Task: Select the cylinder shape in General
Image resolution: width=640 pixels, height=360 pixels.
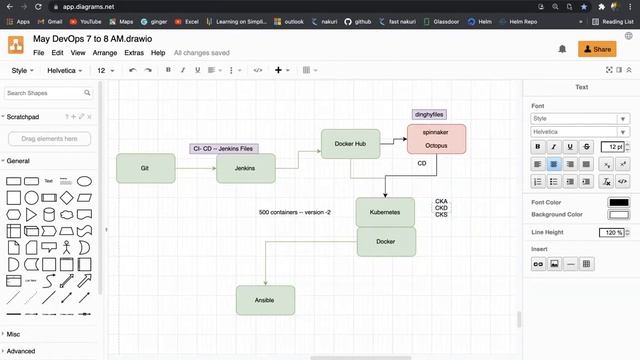Action: click(49, 215)
